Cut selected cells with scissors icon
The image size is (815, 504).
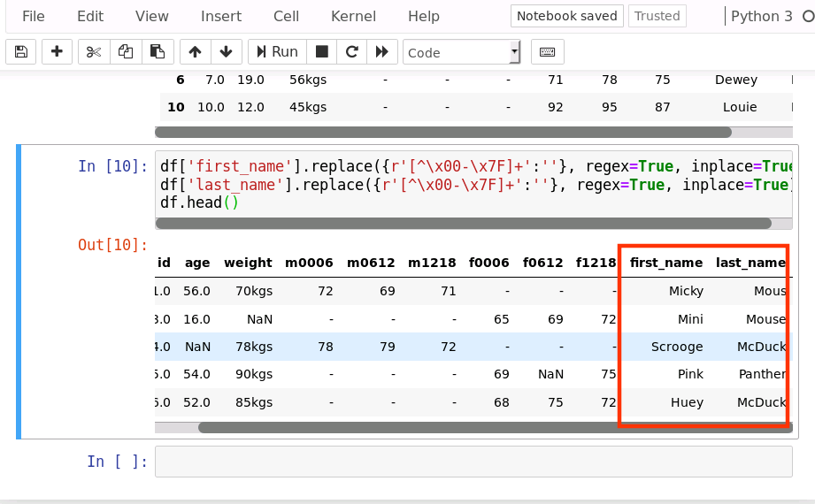click(93, 52)
